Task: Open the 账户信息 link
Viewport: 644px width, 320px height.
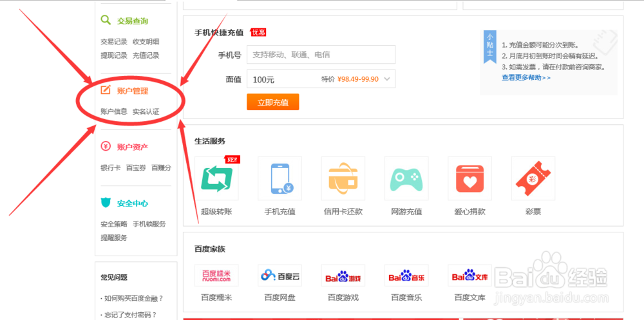Action: [x=114, y=111]
